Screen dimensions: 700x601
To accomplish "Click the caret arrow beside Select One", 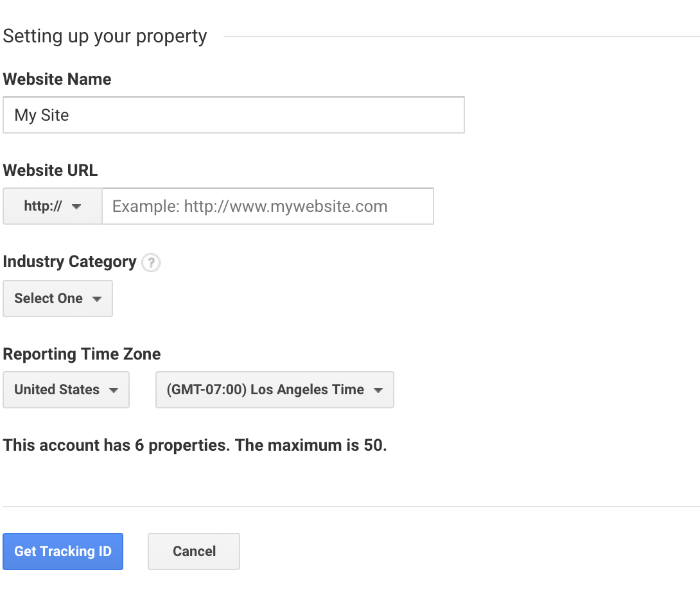I will point(97,299).
